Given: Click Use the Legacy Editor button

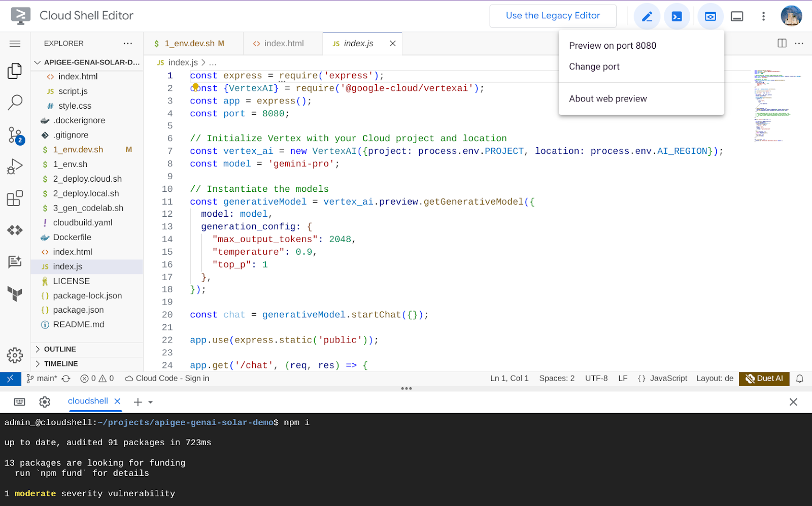Looking at the screenshot, I should (x=553, y=16).
